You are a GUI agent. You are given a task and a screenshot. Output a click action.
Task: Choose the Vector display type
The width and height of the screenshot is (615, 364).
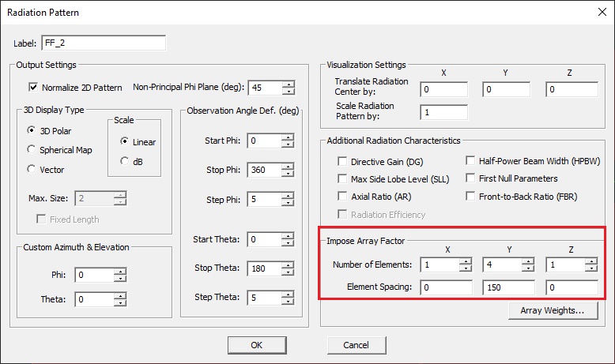(31, 169)
